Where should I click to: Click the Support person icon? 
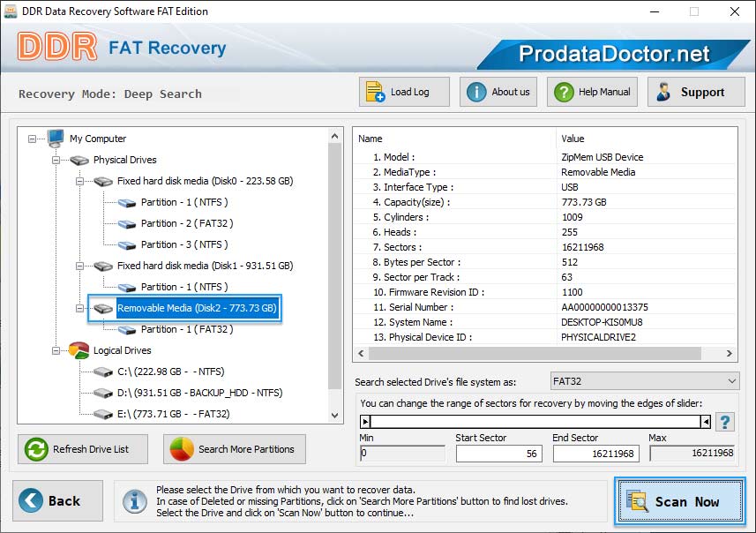tap(663, 92)
